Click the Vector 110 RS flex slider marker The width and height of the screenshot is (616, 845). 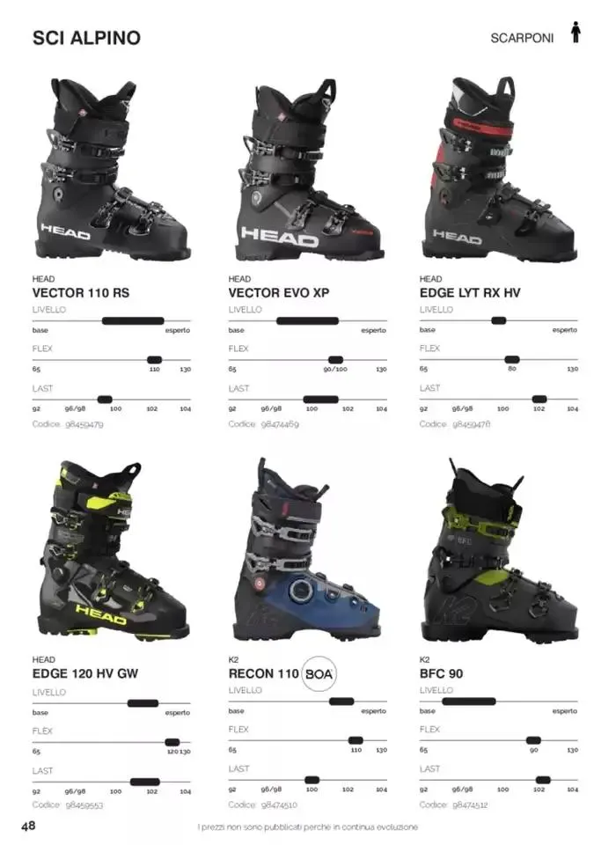(154, 360)
